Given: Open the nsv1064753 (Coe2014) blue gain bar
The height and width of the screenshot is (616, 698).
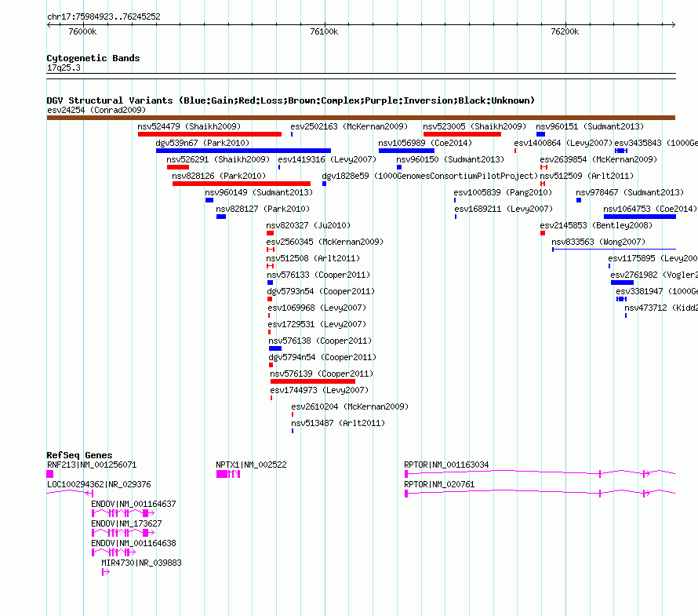Looking at the screenshot, I should click(x=640, y=217).
